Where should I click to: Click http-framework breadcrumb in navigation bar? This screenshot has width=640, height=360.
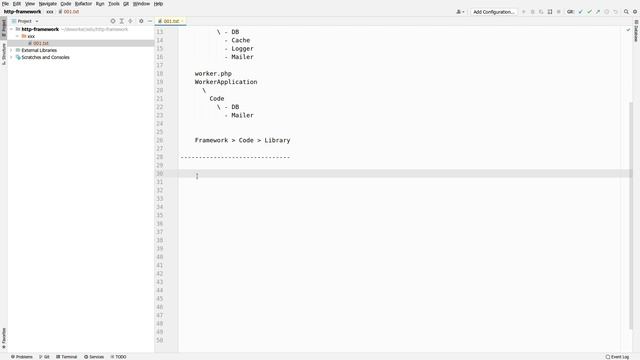pyautogui.click(x=22, y=12)
